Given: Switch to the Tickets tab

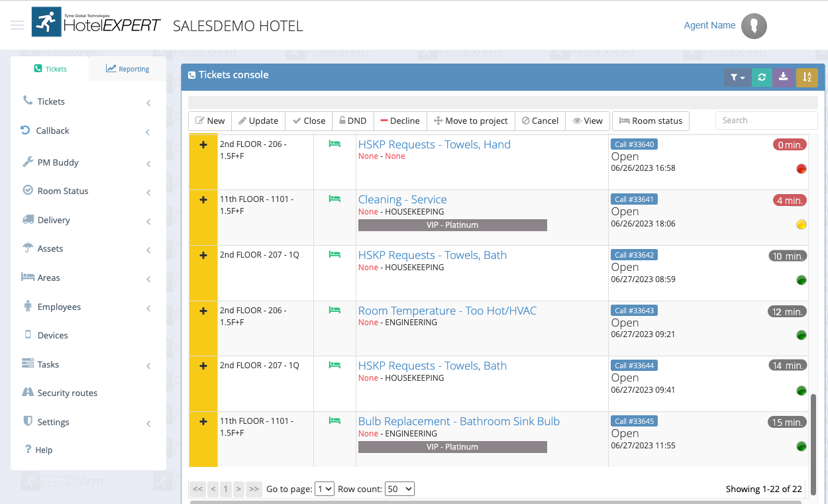Looking at the screenshot, I should click(x=51, y=68).
